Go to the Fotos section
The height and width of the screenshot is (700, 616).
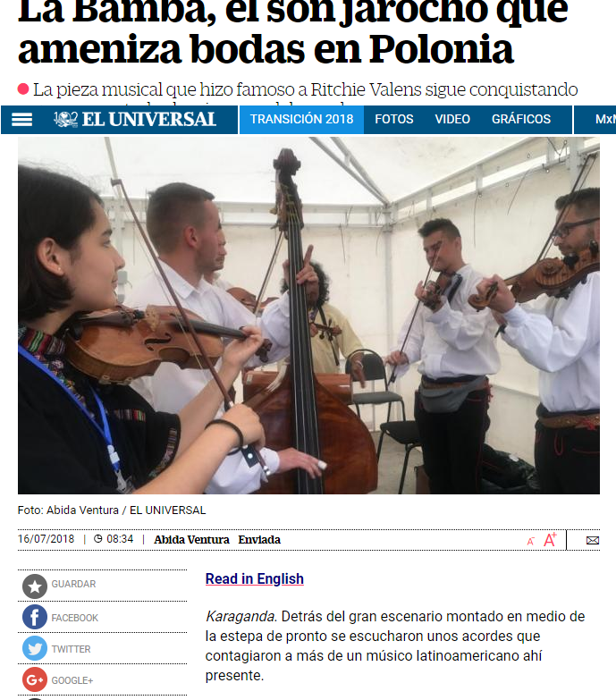(x=394, y=119)
